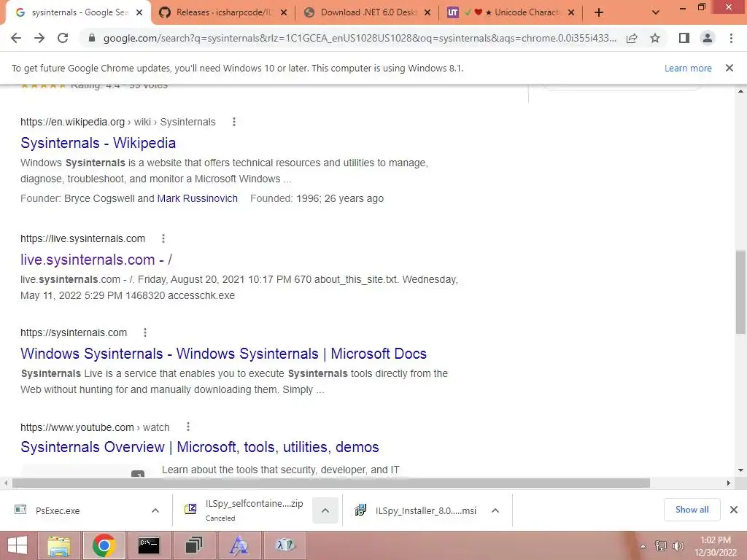Click the en.wikipedia.org breadcrumb URL
Screen dimensions: 747x560
click(x=117, y=122)
